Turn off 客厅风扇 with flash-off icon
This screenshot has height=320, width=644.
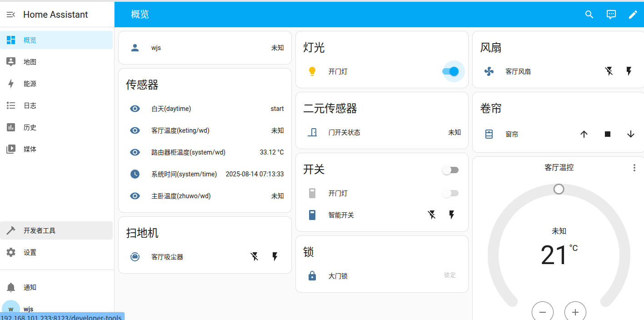609,71
